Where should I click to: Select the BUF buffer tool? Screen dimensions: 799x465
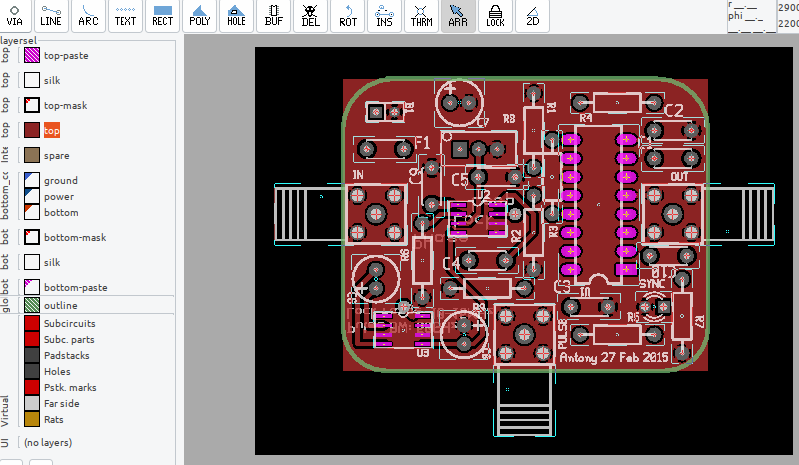[274, 16]
